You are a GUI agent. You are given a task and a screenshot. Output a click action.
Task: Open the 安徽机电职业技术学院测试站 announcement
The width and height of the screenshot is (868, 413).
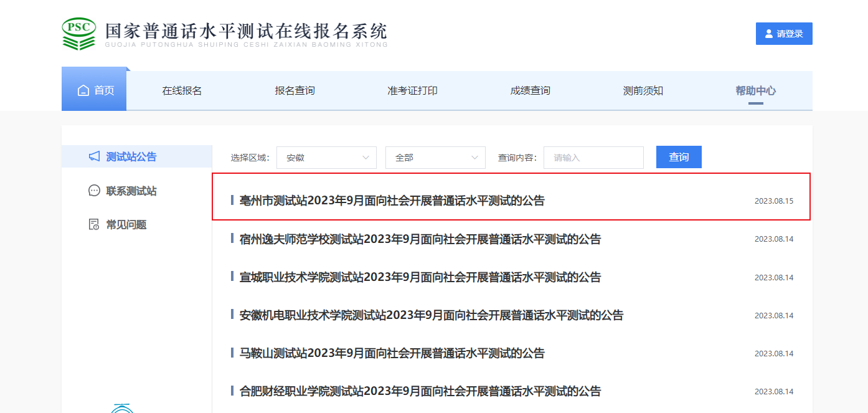click(432, 315)
